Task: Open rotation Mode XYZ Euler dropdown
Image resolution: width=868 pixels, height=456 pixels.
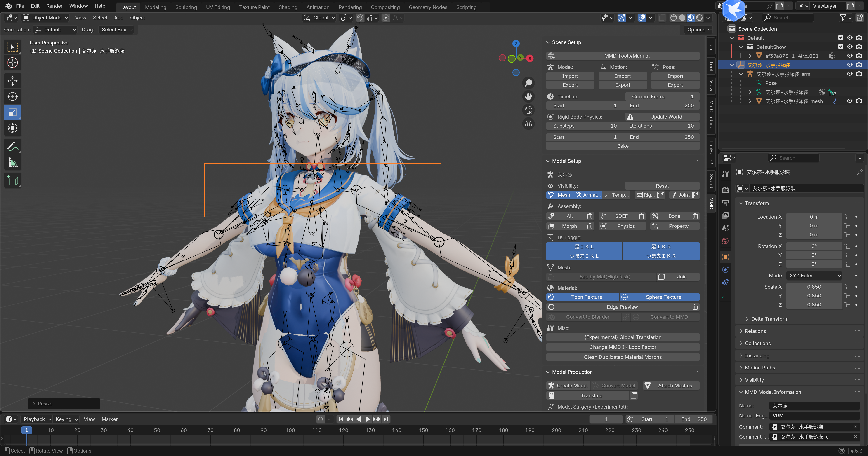Action: pyautogui.click(x=814, y=276)
